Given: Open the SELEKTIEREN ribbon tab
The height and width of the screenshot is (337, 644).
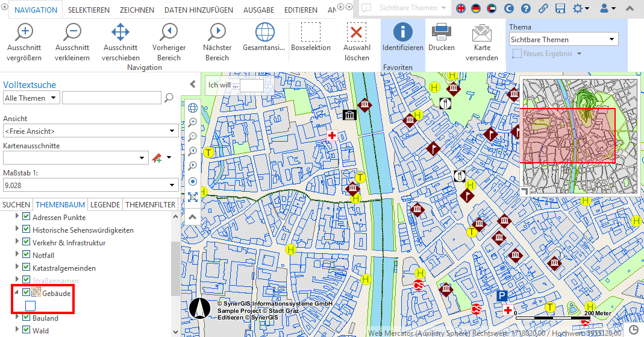Looking at the screenshot, I should click(89, 10).
